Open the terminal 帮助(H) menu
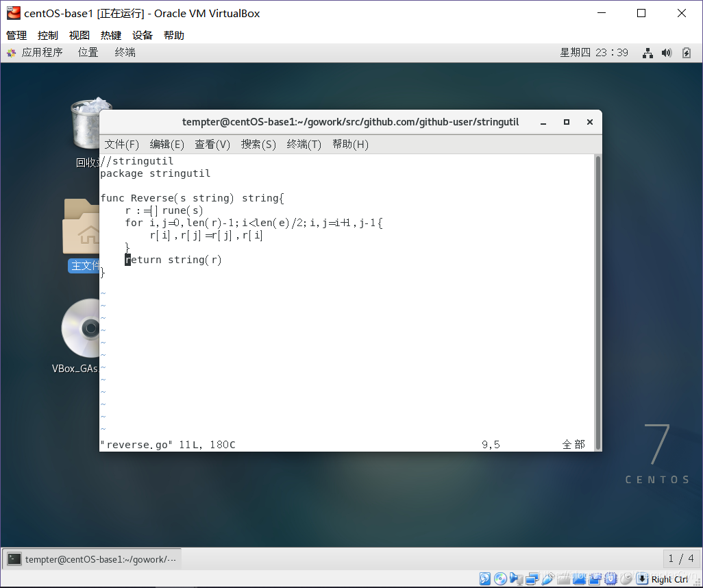The image size is (703, 588). click(x=350, y=145)
